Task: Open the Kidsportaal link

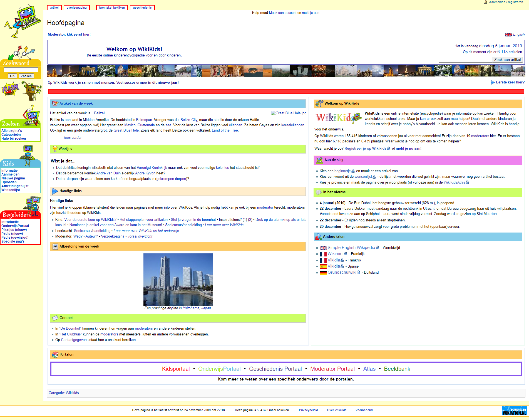Action: coord(176,369)
